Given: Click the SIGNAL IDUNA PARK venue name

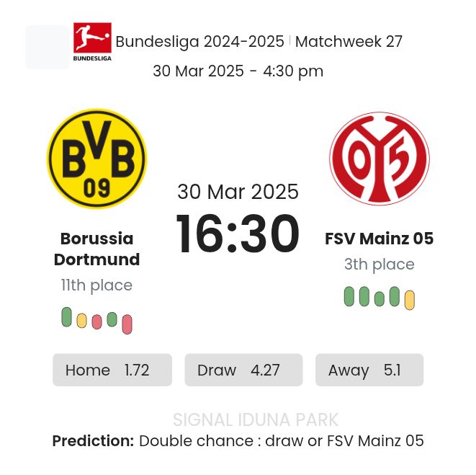Looking at the screenshot, I should tap(256, 419).
